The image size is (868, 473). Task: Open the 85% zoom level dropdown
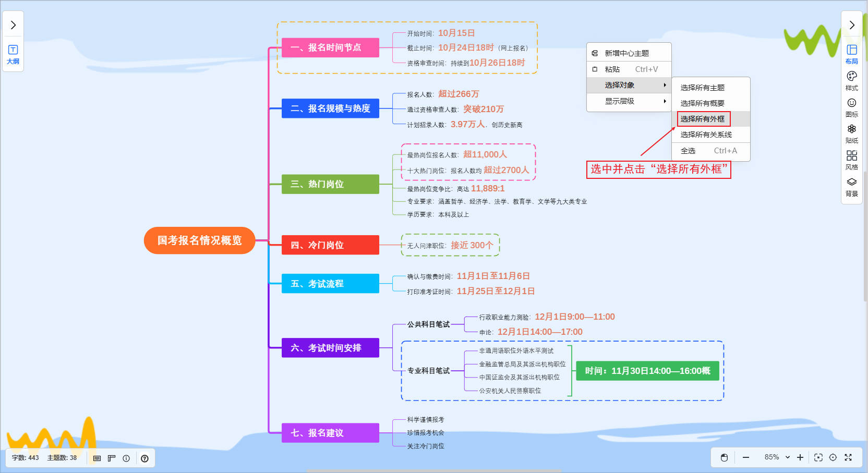point(777,457)
